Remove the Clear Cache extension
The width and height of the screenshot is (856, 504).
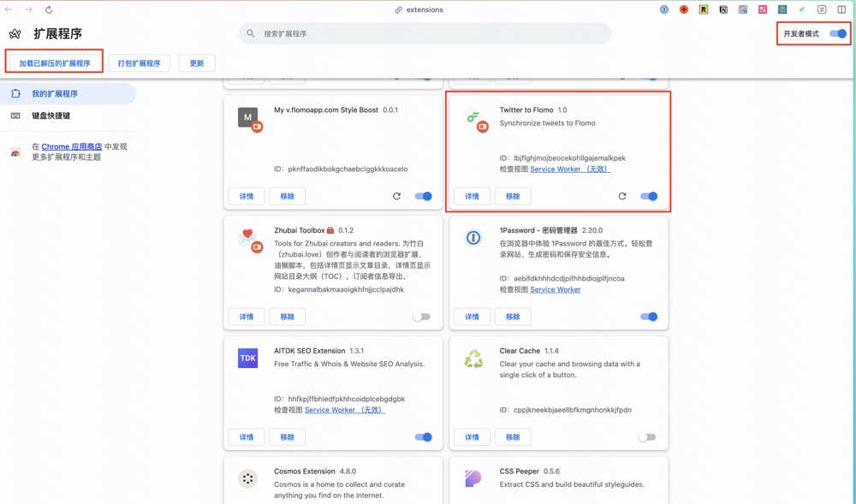click(x=513, y=437)
